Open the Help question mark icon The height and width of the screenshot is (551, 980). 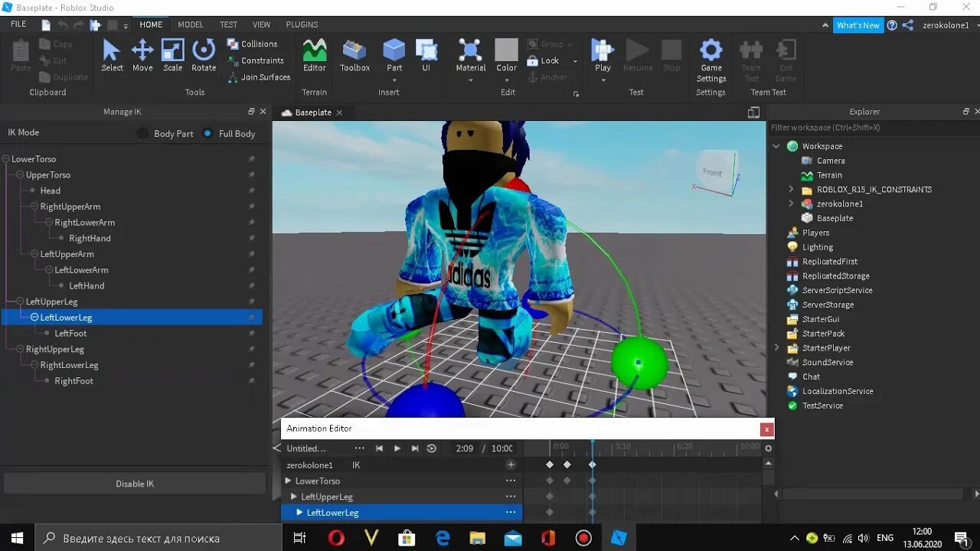pos(892,25)
